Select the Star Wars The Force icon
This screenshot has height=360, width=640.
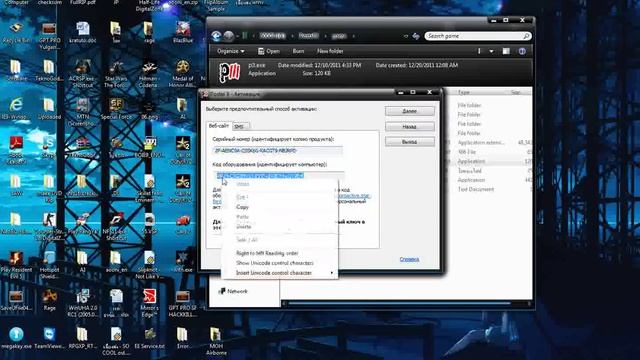pos(116,73)
